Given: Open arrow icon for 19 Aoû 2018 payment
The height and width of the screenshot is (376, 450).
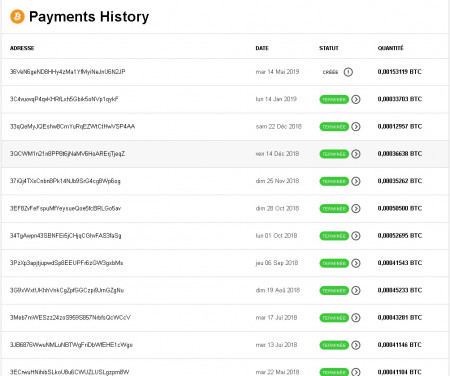Looking at the screenshot, I should tap(356, 291).
